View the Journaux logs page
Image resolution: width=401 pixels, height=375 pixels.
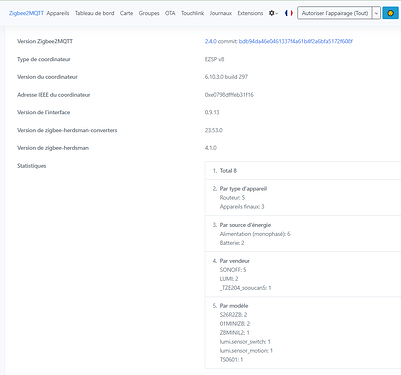coord(221,13)
